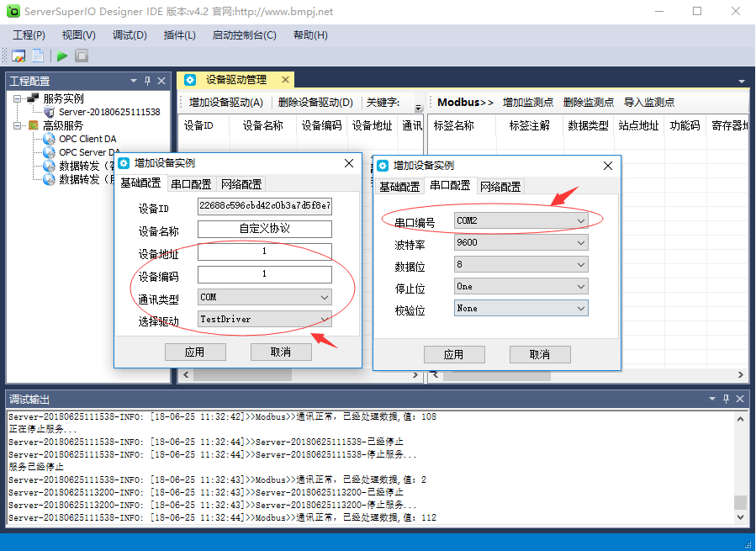Open the 视图(V) menu
Screen dimensions: 756x551
tap(78, 35)
